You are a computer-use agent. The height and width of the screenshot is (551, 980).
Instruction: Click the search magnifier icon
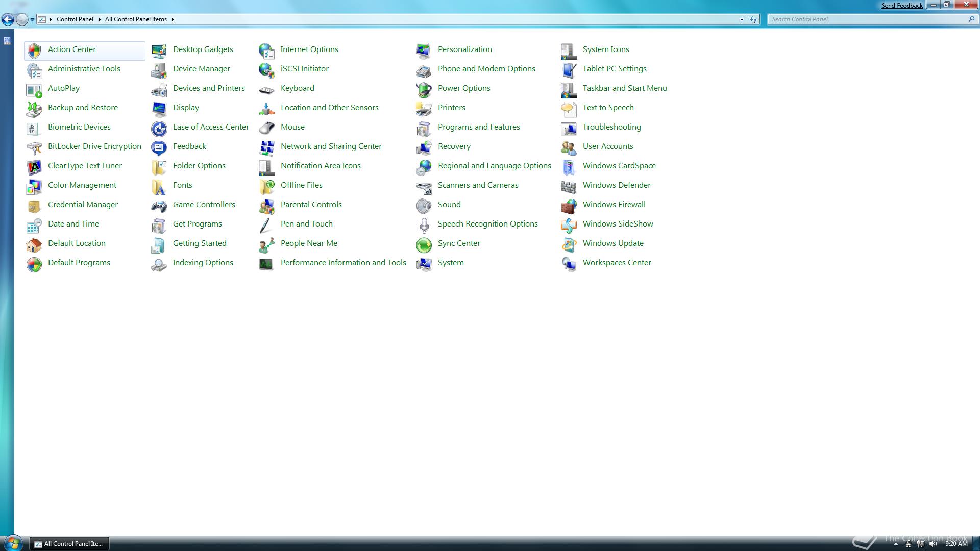coord(971,19)
